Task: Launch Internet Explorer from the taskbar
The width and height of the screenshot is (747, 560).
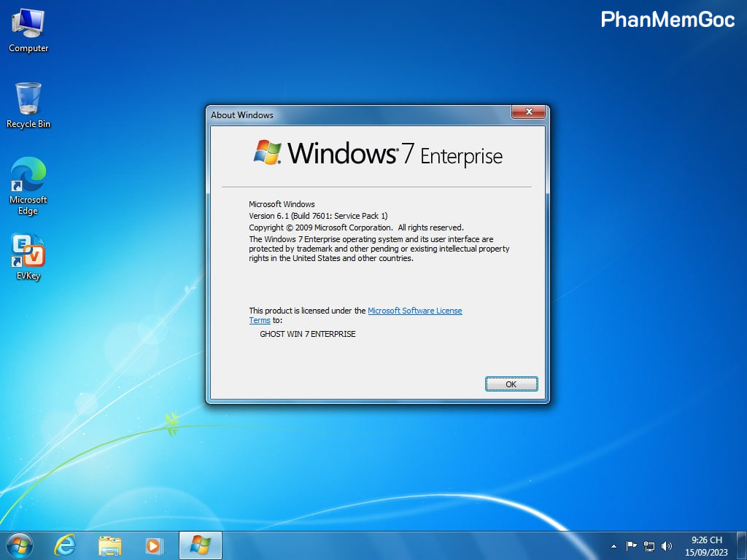Action: pyautogui.click(x=66, y=545)
